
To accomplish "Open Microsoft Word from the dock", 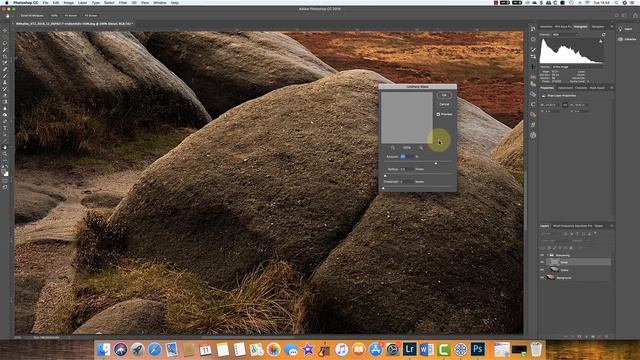I will 427,349.
